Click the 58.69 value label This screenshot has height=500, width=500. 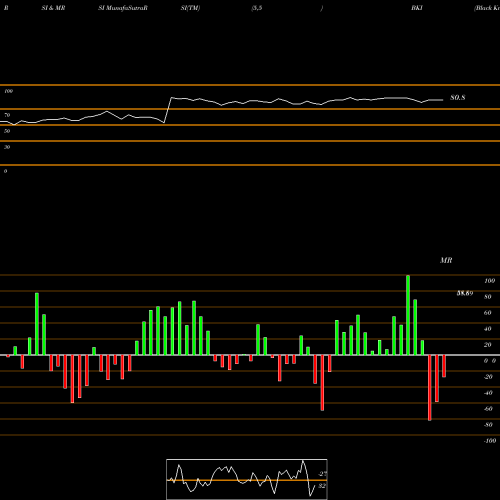tap(465, 293)
